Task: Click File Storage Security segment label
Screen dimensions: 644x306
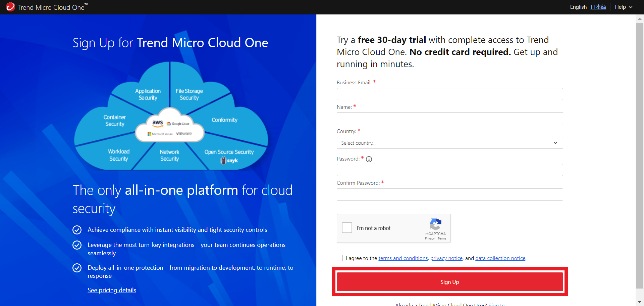Action: click(189, 94)
